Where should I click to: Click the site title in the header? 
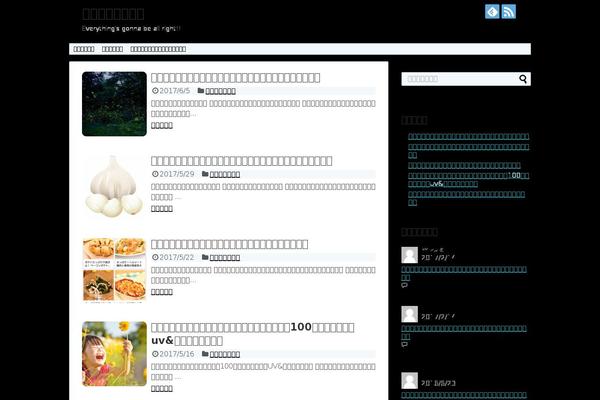coord(113,14)
